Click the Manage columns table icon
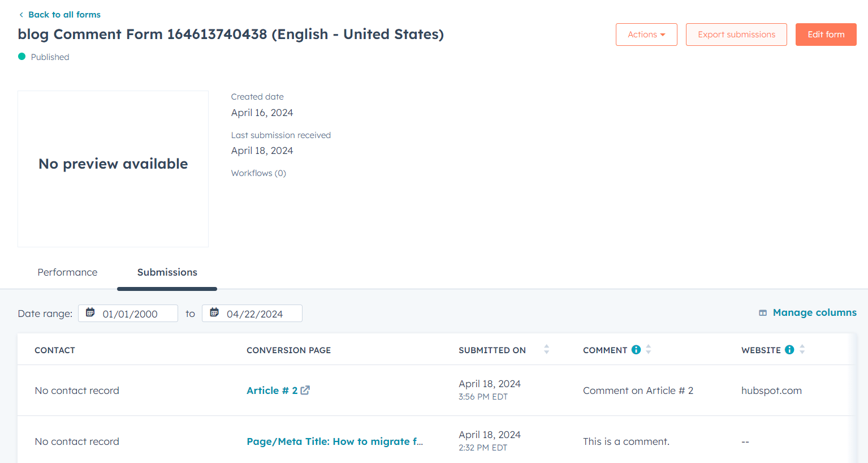 pyautogui.click(x=763, y=313)
